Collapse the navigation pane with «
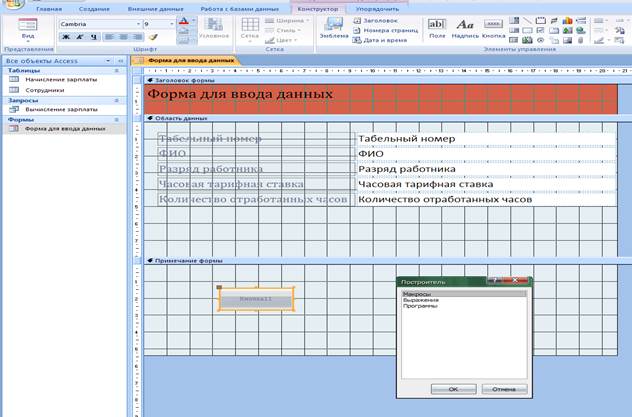632x417 pixels. tap(121, 61)
